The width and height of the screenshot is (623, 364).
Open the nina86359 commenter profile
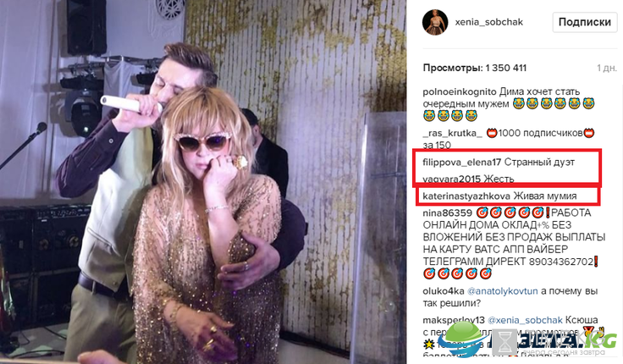(x=448, y=213)
